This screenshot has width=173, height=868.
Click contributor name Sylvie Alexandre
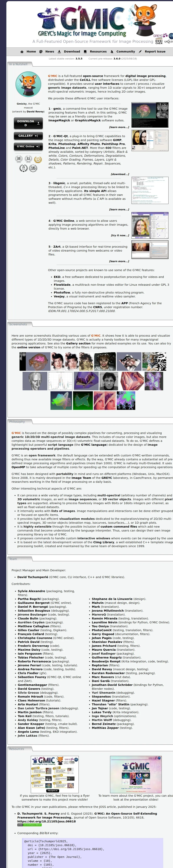(31, 591)
